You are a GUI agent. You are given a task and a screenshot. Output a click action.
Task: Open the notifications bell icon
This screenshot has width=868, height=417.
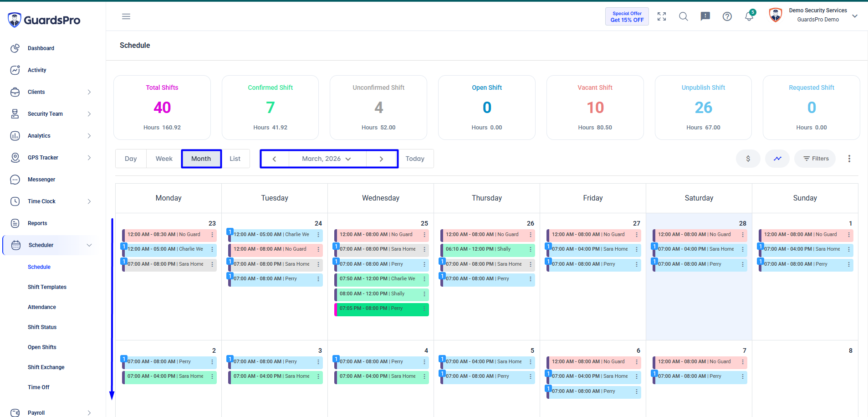point(749,16)
